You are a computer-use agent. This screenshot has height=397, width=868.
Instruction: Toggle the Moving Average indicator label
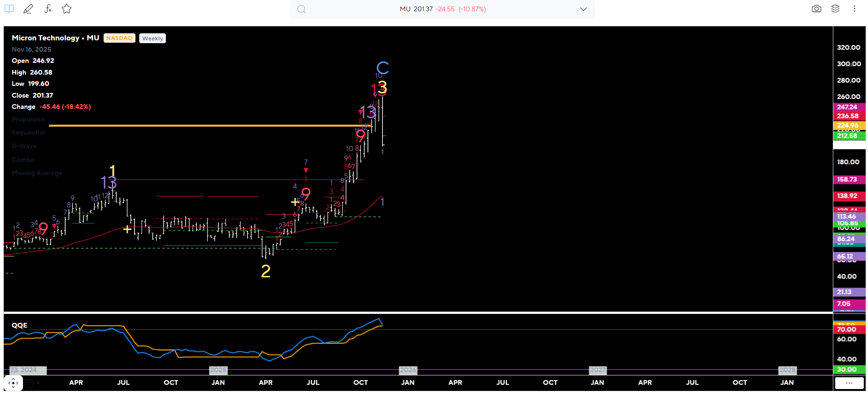coord(37,173)
